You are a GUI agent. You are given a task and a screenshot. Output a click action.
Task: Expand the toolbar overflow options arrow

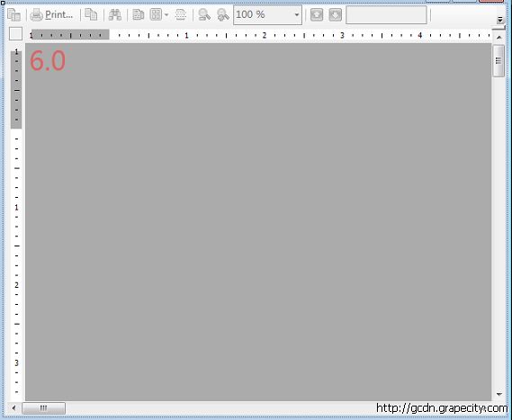[500, 20]
